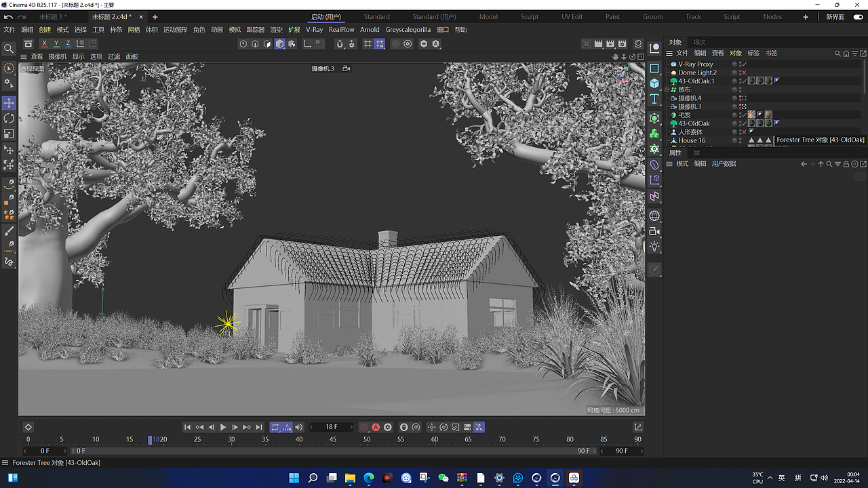Toggle loop playback mode button
Viewport: 868px width, 488px height.
tap(275, 427)
